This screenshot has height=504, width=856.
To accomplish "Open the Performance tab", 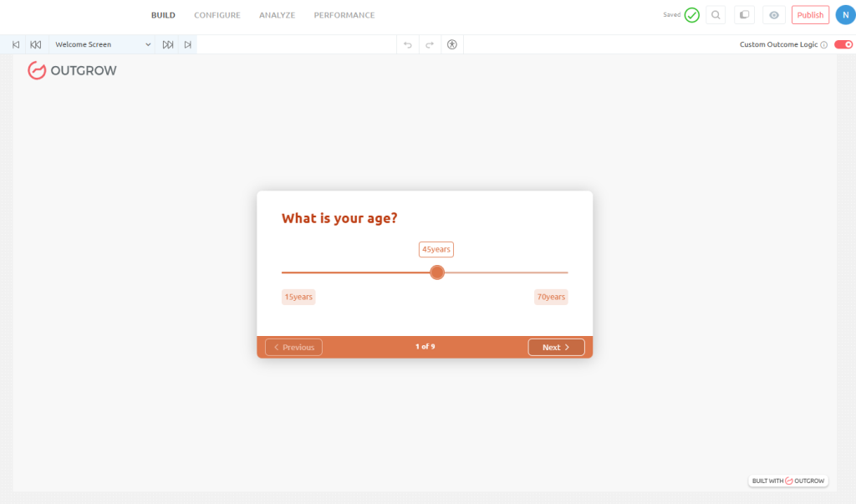I will [344, 15].
